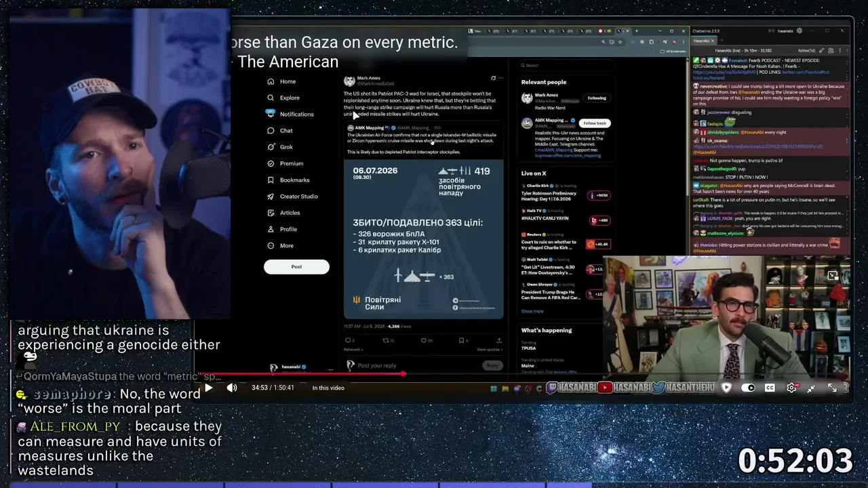Open the Reuters 'Court to rule' live listing
Image resolution: width=868 pixels, height=488 pixels.
(565, 244)
